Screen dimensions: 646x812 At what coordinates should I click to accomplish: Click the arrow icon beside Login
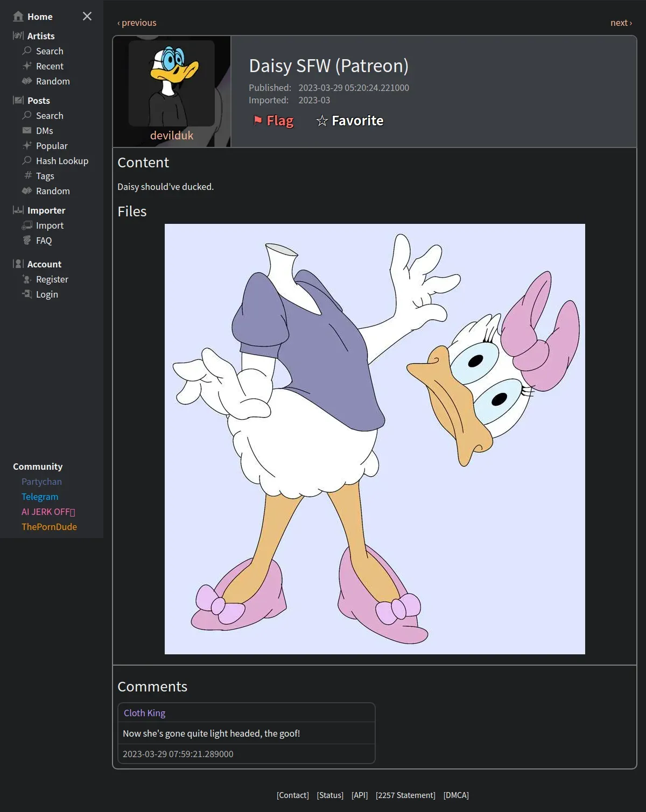[27, 294]
